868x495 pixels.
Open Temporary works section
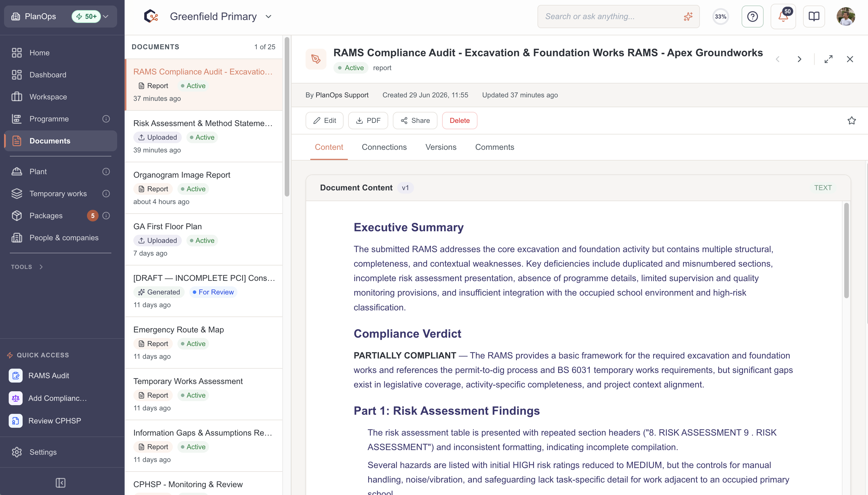click(61, 194)
